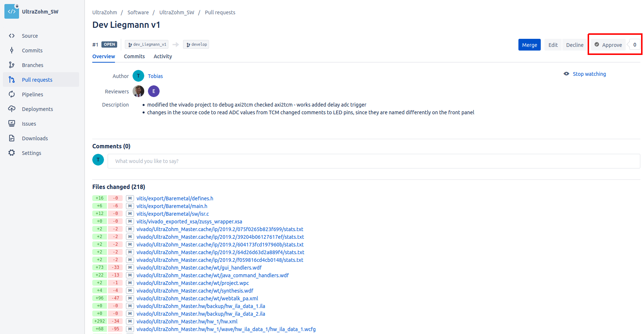
Task: Approve the pull request
Action: click(x=608, y=45)
